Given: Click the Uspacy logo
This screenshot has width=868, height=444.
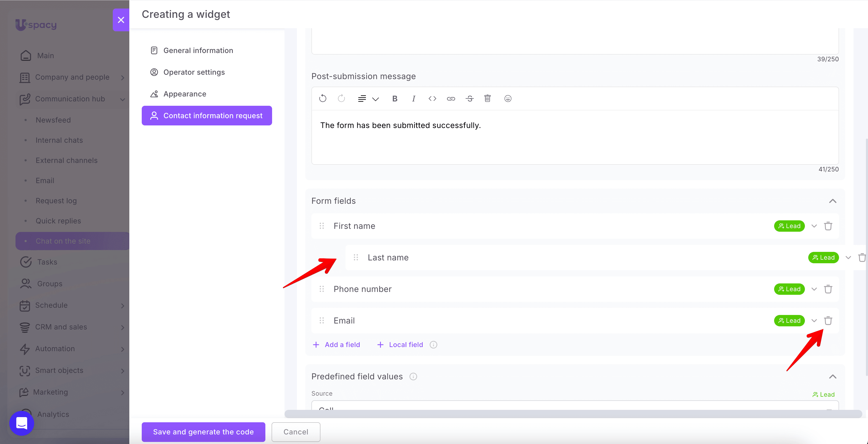Looking at the screenshot, I should pos(36,25).
